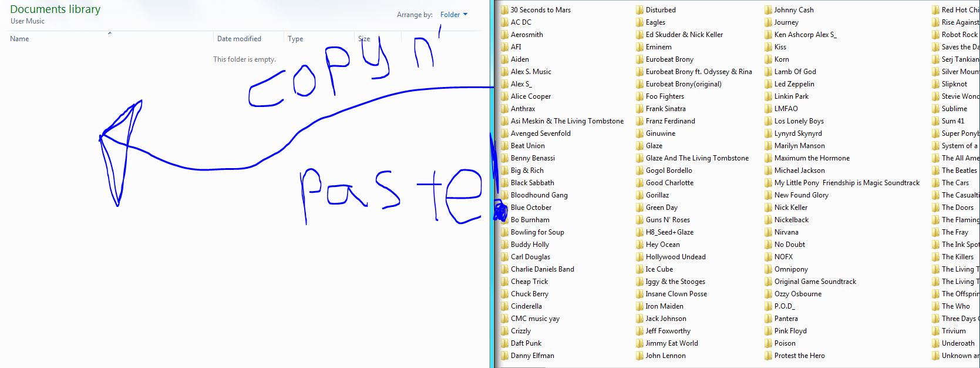Image resolution: width=980 pixels, height=368 pixels.
Task: Select the Iron Maiden folder icon
Action: [x=639, y=306]
